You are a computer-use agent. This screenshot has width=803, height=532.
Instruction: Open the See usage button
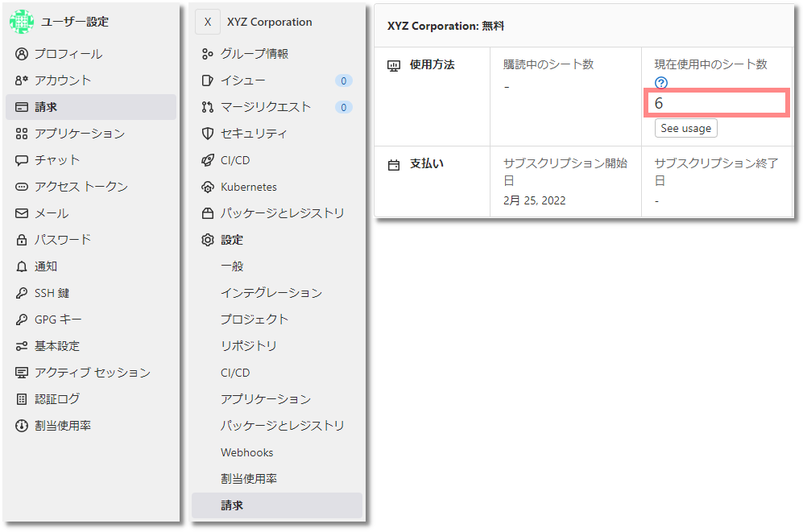tap(685, 129)
